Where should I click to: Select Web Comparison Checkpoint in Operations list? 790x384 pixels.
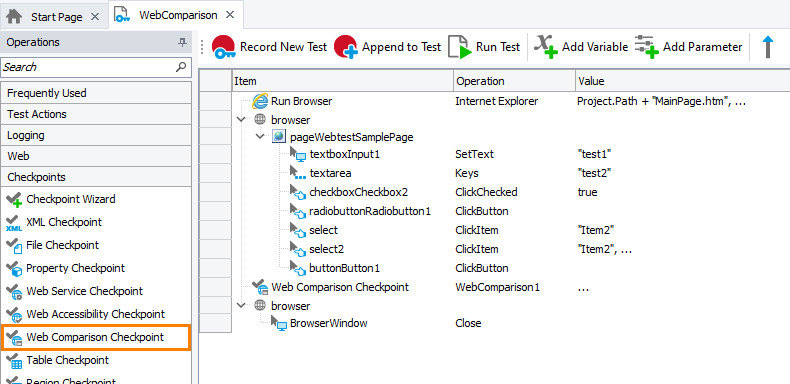(x=95, y=338)
